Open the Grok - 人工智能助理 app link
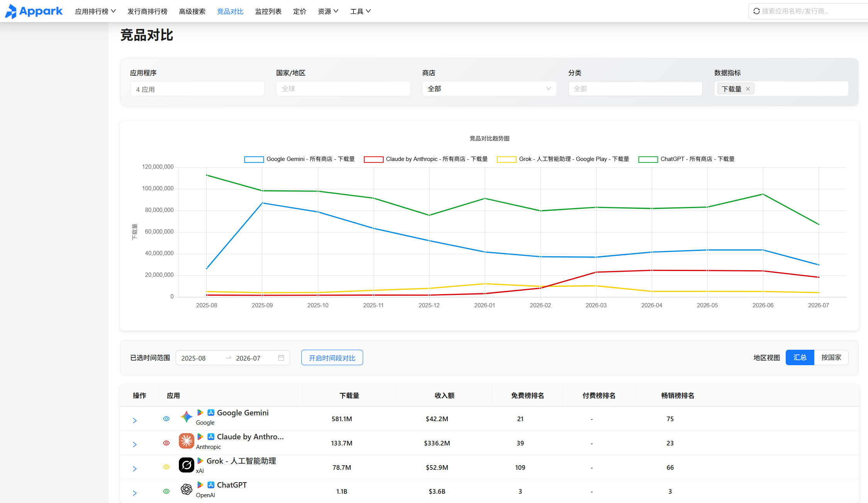 click(241, 461)
